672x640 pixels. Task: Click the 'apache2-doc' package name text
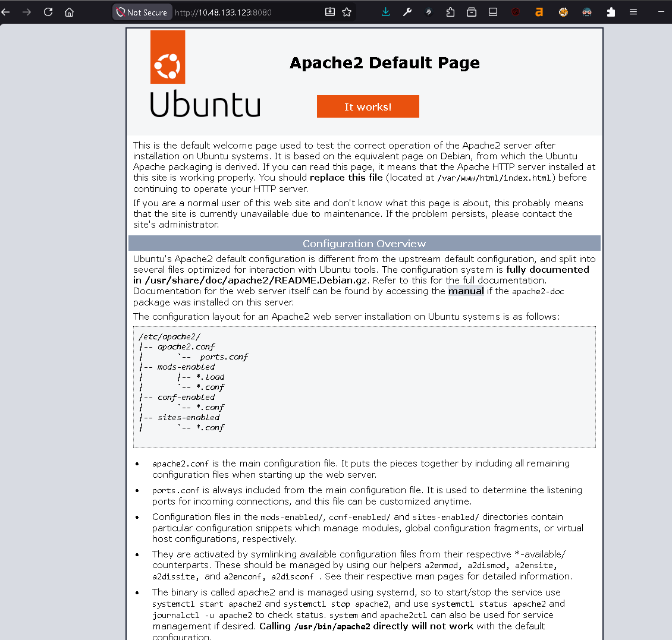pyautogui.click(x=538, y=291)
